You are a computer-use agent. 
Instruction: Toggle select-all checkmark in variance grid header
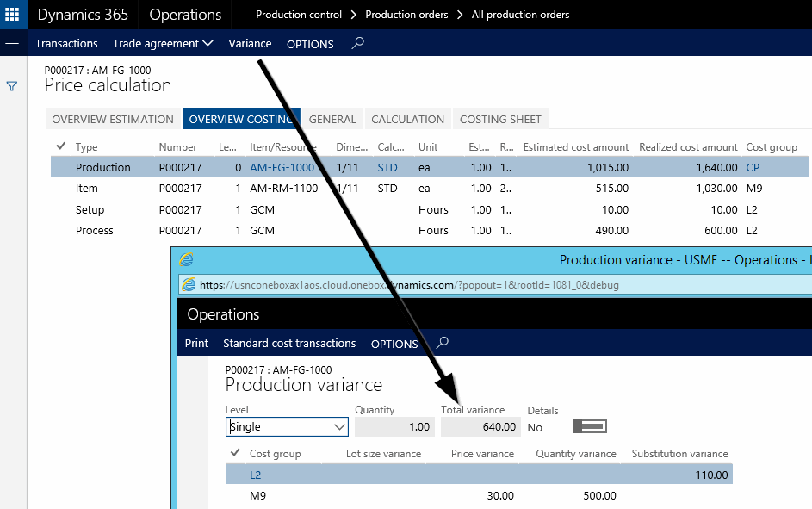click(234, 453)
